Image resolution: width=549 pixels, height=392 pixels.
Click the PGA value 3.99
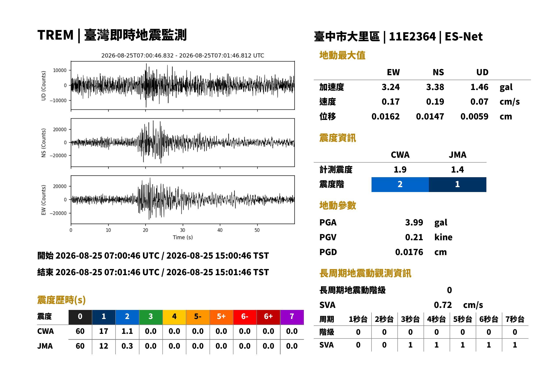click(414, 222)
